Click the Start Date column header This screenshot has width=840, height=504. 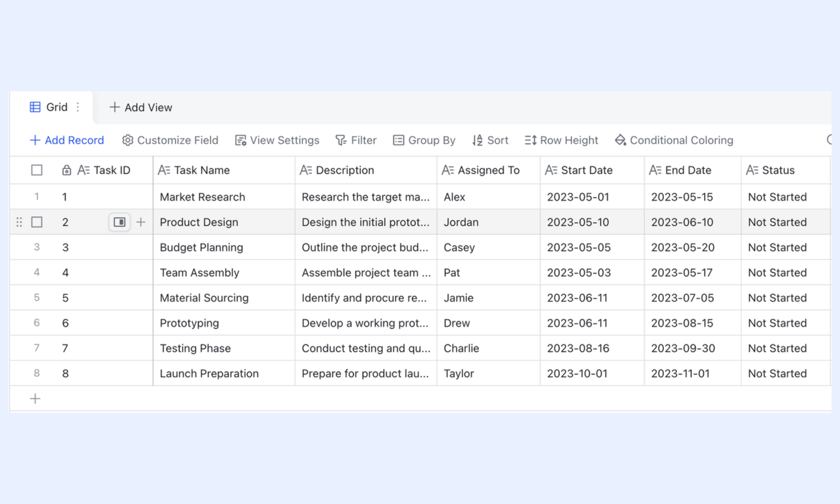click(x=593, y=170)
